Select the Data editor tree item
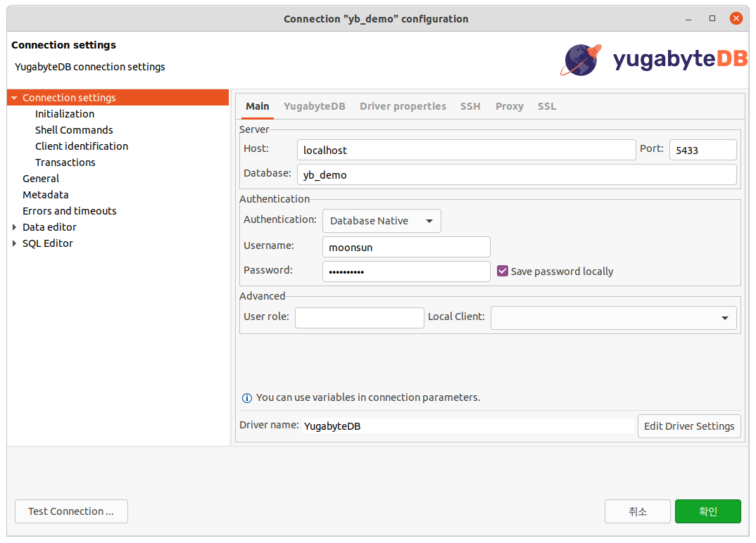Image resolution: width=756 pixels, height=543 pixels. point(49,227)
